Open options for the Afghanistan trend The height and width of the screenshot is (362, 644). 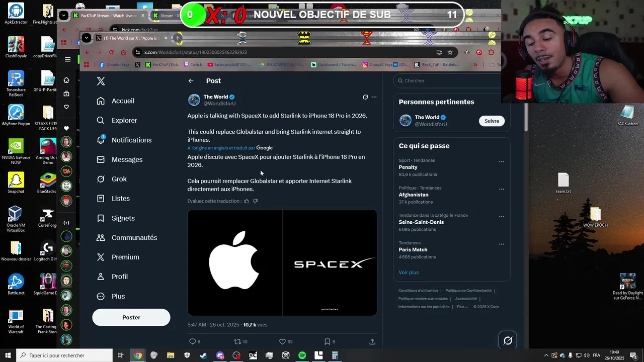tap(502, 190)
